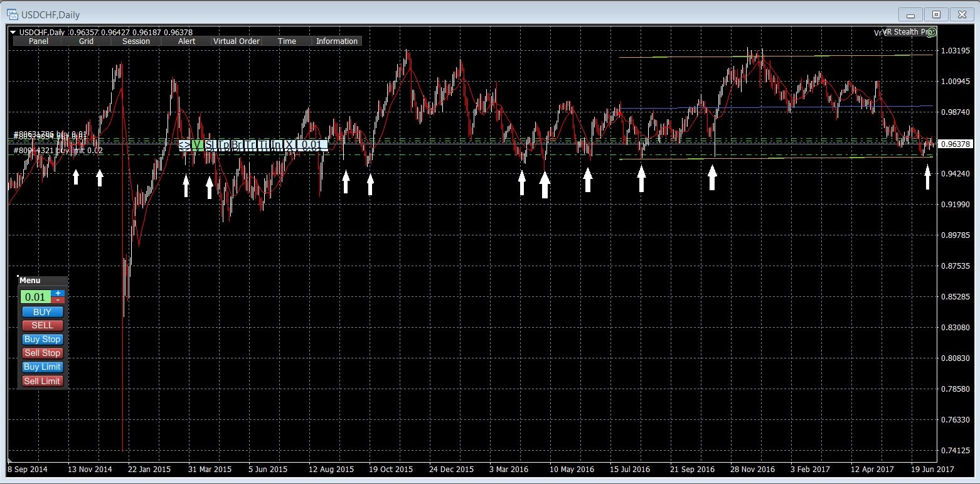Image resolution: width=980 pixels, height=484 pixels.
Task: Click the buy limit 0.02 order label
Action: point(58,151)
